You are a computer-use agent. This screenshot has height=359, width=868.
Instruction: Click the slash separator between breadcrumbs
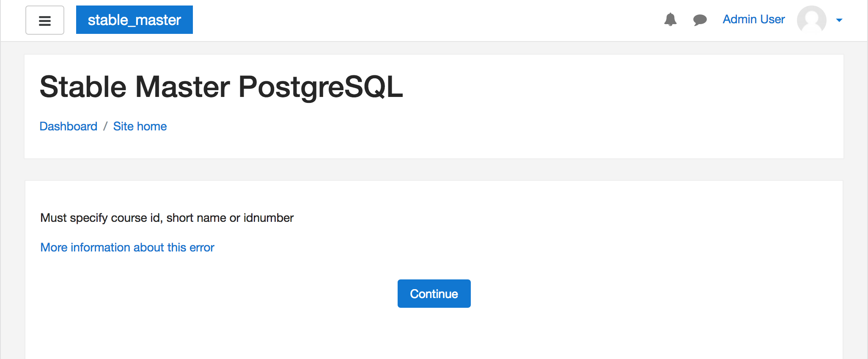tap(105, 126)
